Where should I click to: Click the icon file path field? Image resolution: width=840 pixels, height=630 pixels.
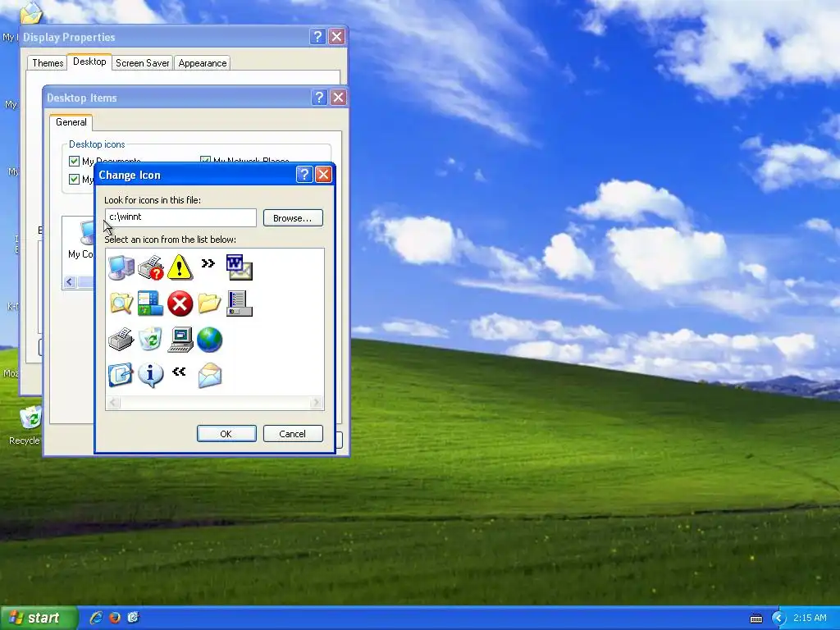point(180,217)
